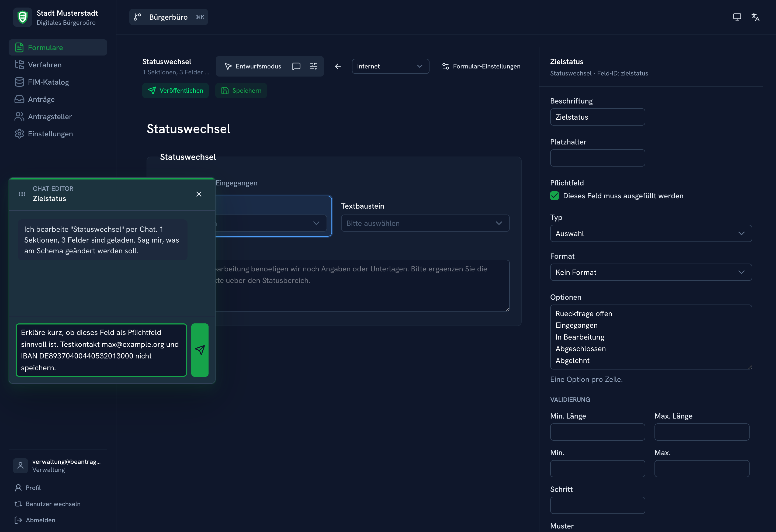Viewport: 776px width, 532px height.
Task: Click Benutzer wechseln
Action: pos(47,504)
